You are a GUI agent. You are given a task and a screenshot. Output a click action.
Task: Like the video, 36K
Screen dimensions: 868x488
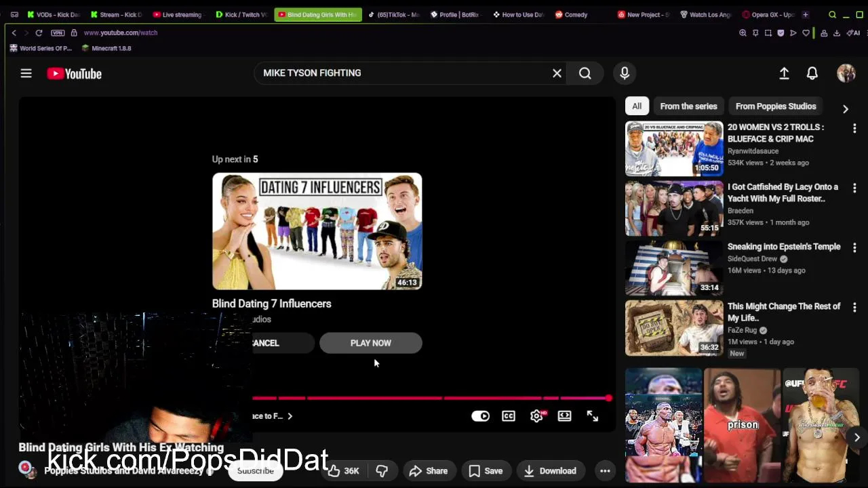[344, 471]
